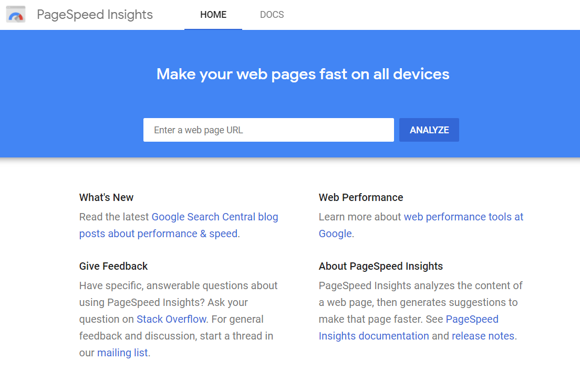Click the PageSpeed Insights speedometer logo
The width and height of the screenshot is (580, 392).
(15, 14)
